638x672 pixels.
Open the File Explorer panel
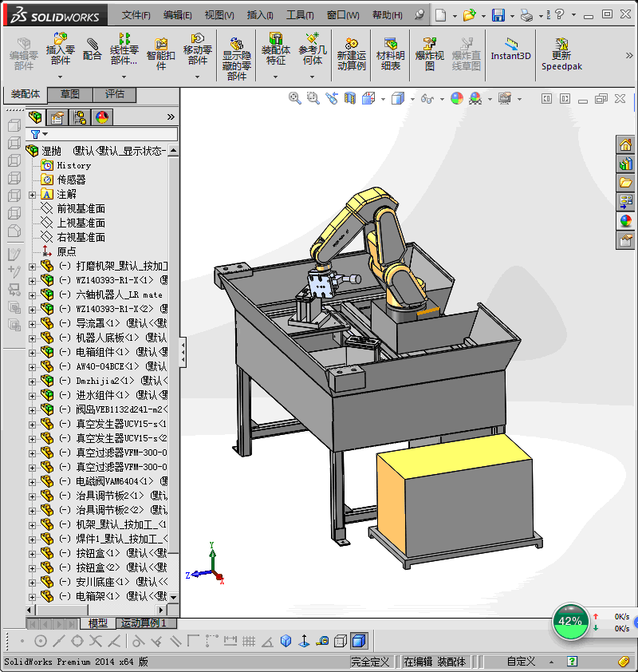(x=625, y=183)
